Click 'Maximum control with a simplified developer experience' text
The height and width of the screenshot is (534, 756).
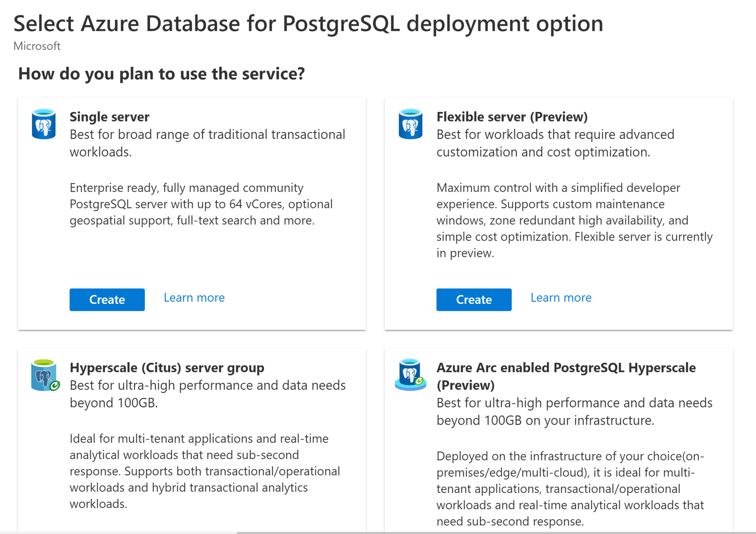pyautogui.click(x=574, y=220)
